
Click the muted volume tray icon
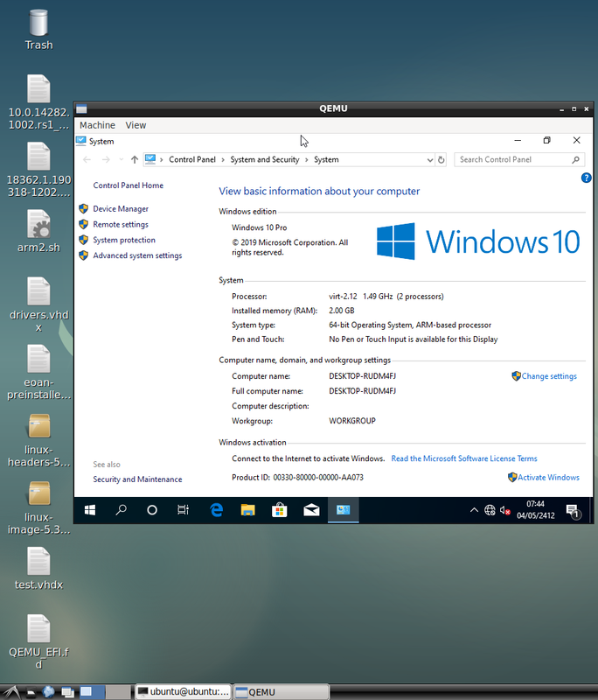[504, 510]
